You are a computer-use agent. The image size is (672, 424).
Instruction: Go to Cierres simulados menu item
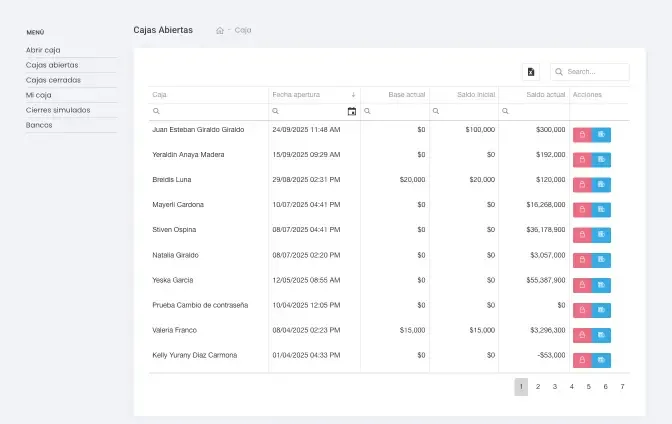tap(58, 110)
